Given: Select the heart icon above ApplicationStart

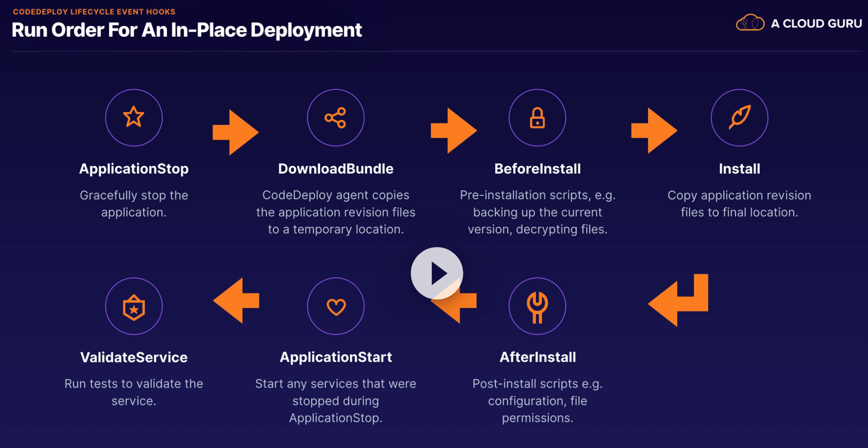Looking at the screenshot, I should 336,307.
